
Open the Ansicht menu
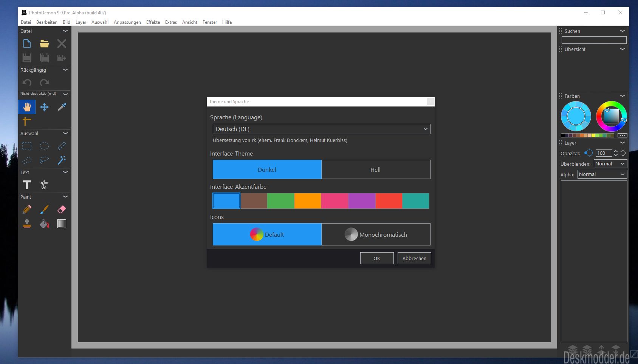tap(190, 22)
